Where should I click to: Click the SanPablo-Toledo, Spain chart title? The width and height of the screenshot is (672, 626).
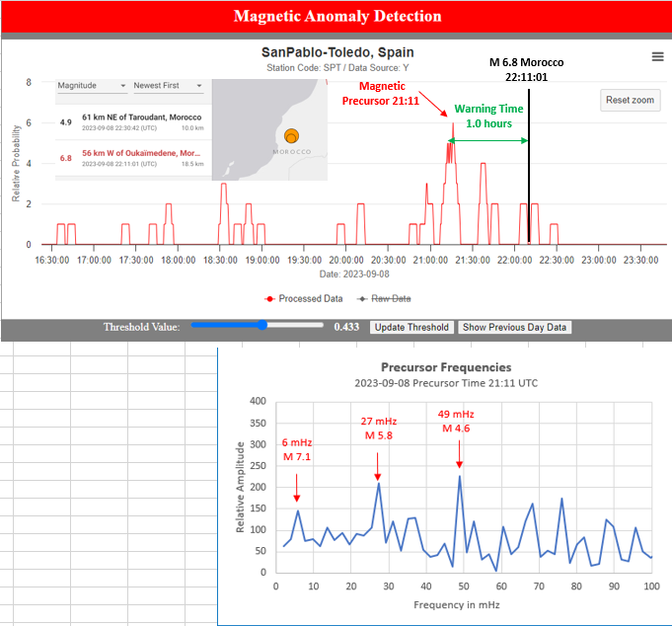point(337,52)
